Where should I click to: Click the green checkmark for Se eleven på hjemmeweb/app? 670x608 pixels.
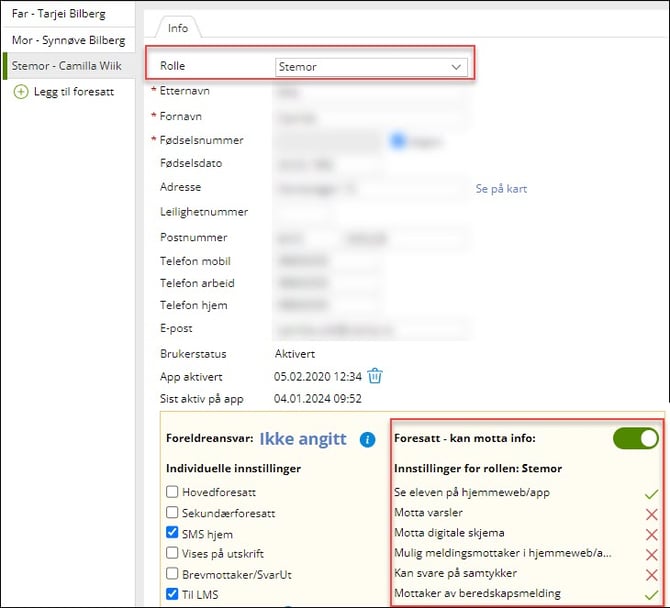tap(651, 493)
